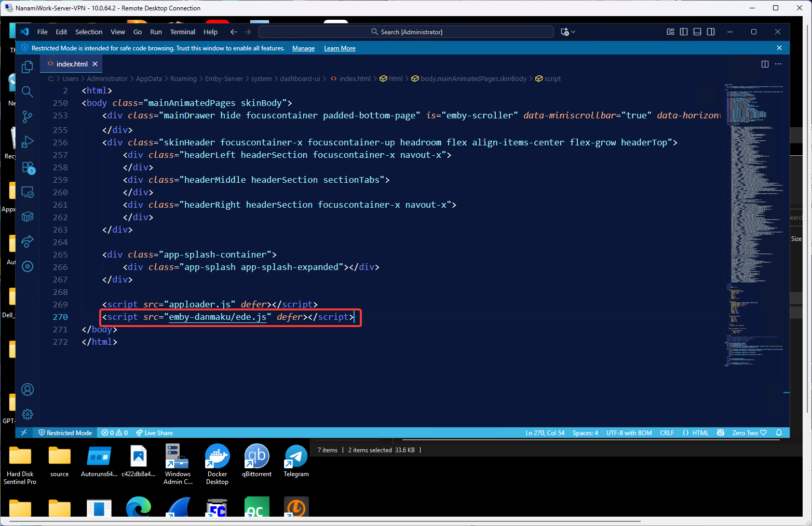
Task: Open the editor More Actions ellipsis
Action: 778,64
